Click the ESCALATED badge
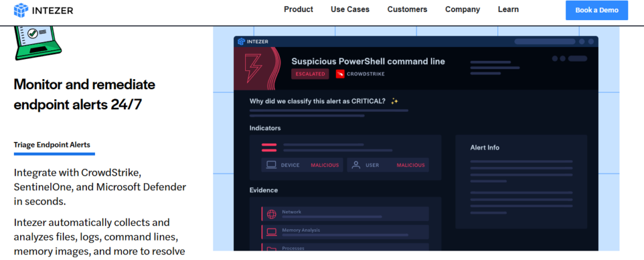The image size is (644, 260). pyautogui.click(x=310, y=74)
